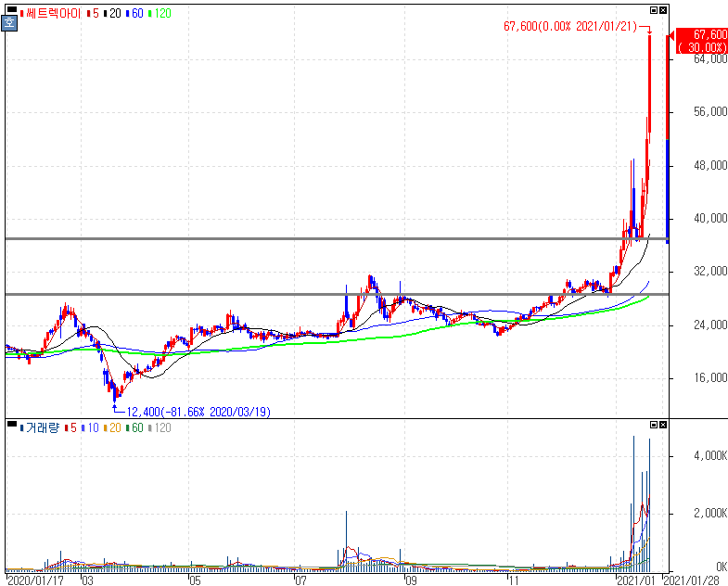This screenshot has height=586, width=728.
Task: Click black menu box beside 쎄트렉아이 legend
Action: pos(12,9)
